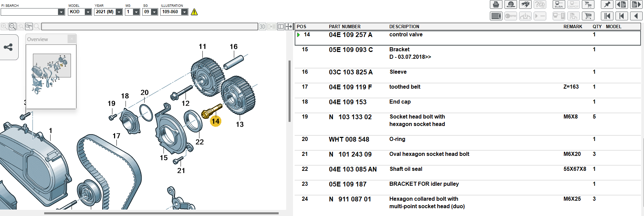
Task: Zoom in on the illustration
Action: pyautogui.click(x=4, y=26)
